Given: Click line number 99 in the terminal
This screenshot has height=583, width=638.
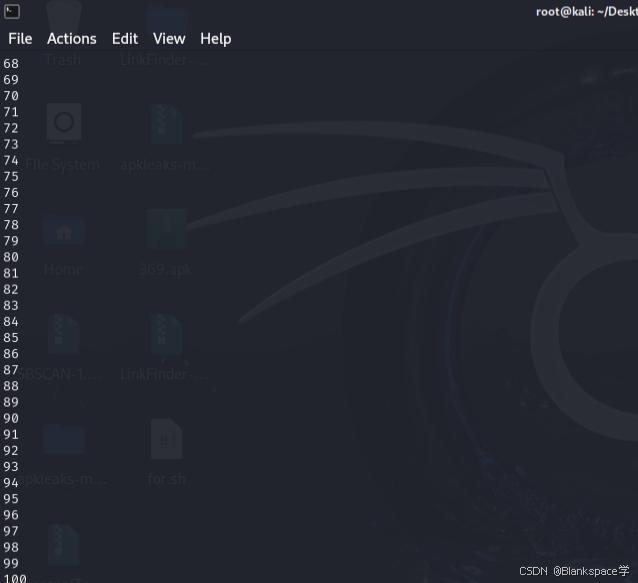Looking at the screenshot, I should [x=11, y=563].
